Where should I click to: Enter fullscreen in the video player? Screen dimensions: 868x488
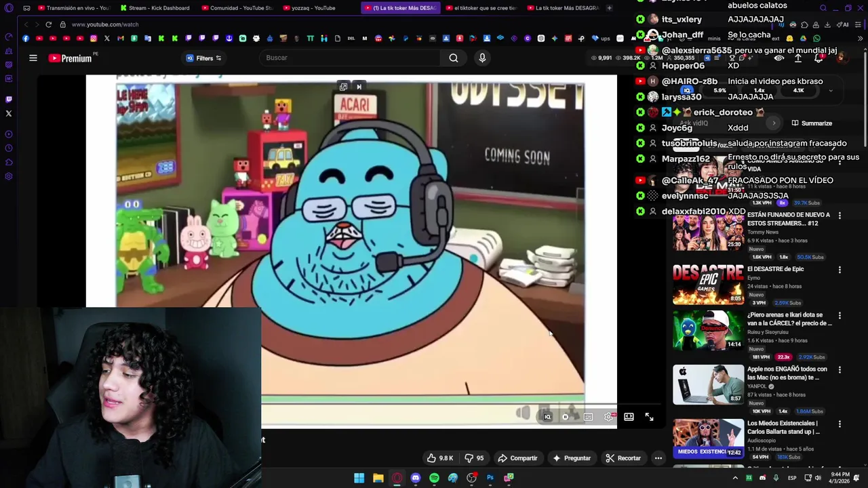tap(649, 417)
